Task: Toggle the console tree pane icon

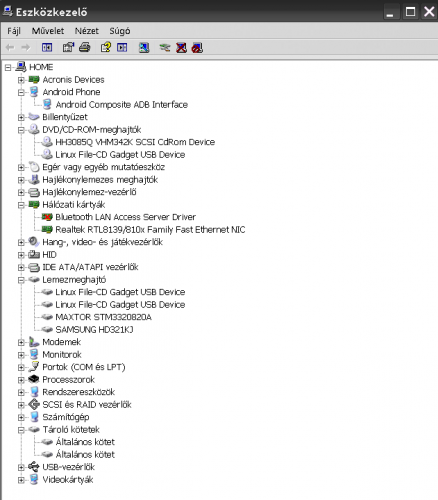Action: click(47, 48)
